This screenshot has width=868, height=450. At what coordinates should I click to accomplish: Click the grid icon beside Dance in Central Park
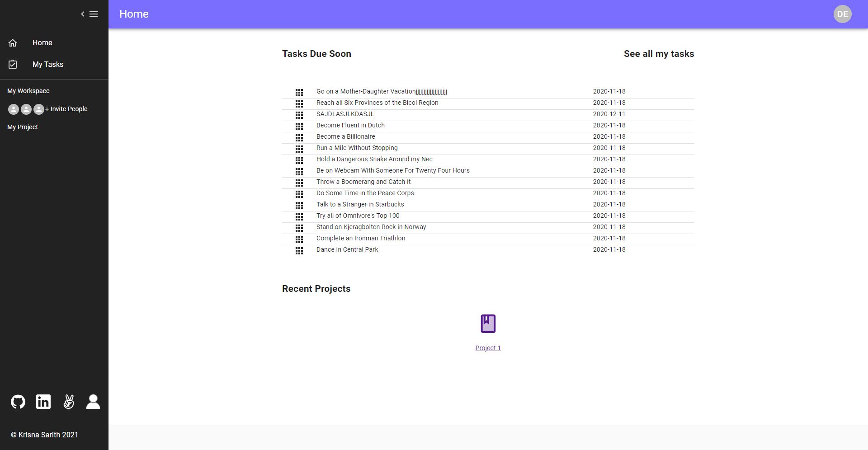coord(299,250)
